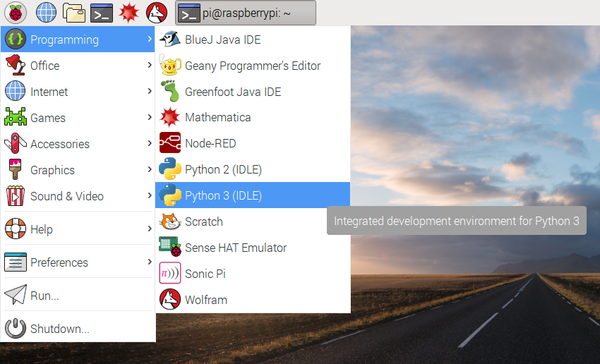Click the BlueJ blue jay icon
Screen dimensions: 600x364
coord(170,40)
